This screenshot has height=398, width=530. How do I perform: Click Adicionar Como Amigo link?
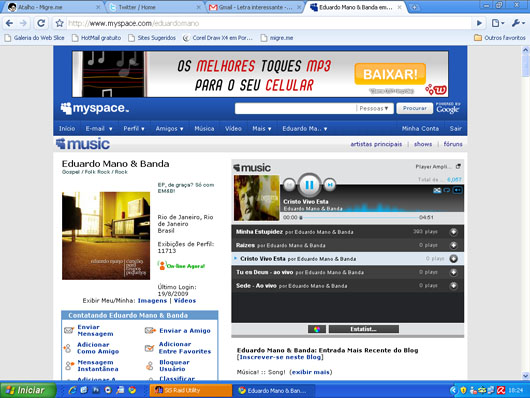pos(98,348)
